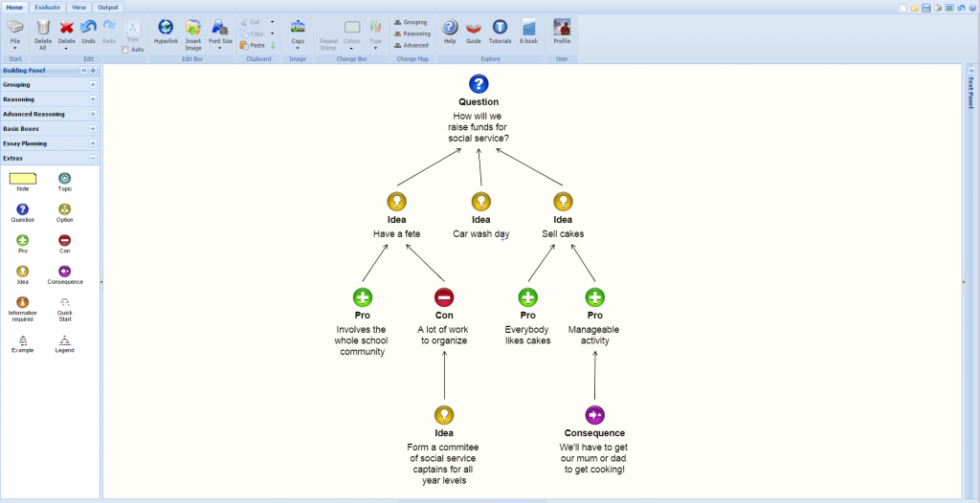The height and width of the screenshot is (503, 980).
Task: Select the Question icon in Extras
Action: click(x=23, y=209)
